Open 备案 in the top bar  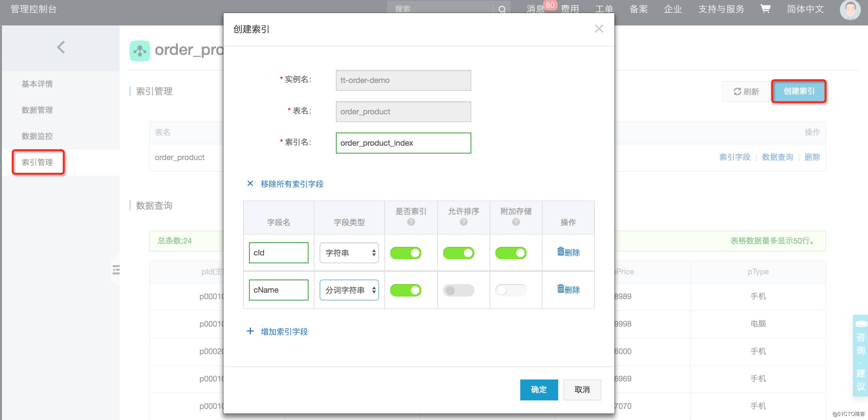coord(639,9)
